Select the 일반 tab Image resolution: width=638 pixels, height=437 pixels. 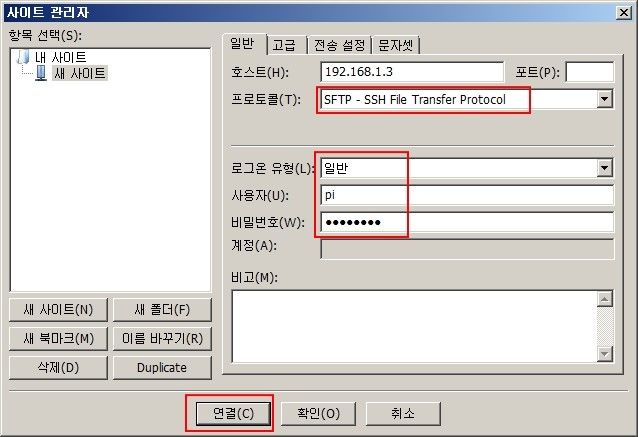pyautogui.click(x=243, y=44)
